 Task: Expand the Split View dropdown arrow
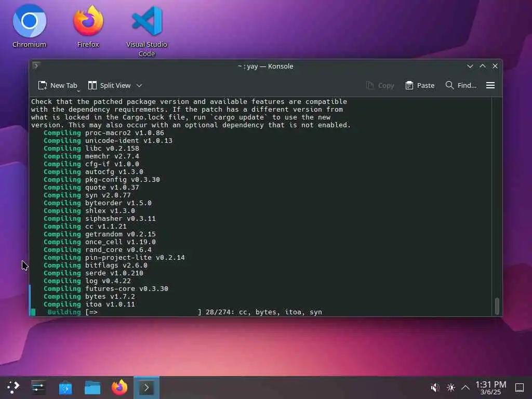pyautogui.click(x=139, y=86)
